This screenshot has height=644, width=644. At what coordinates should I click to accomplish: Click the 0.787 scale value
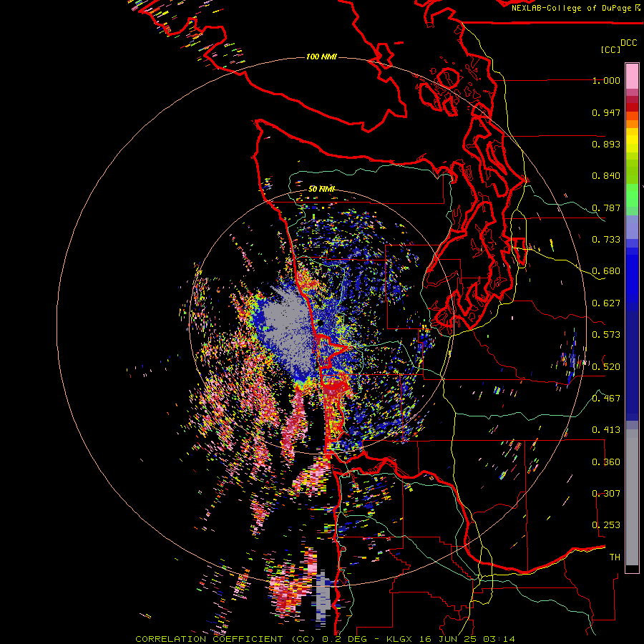[x=606, y=208]
